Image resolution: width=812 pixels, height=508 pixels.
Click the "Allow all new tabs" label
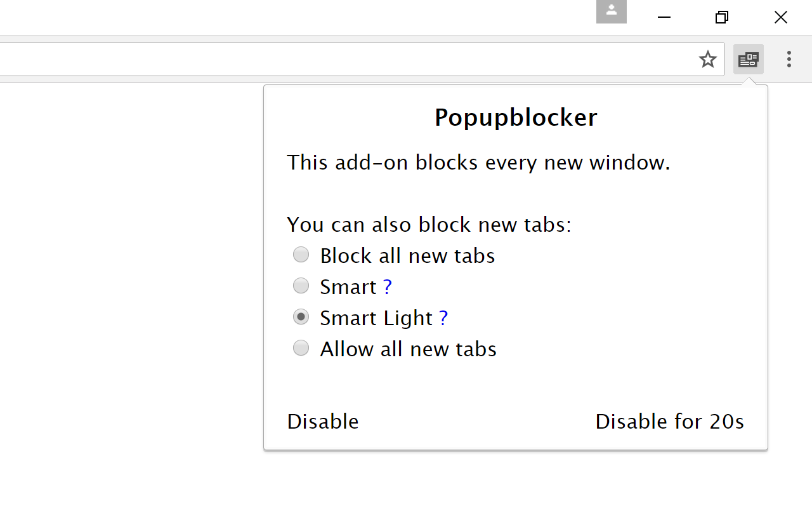(x=408, y=349)
